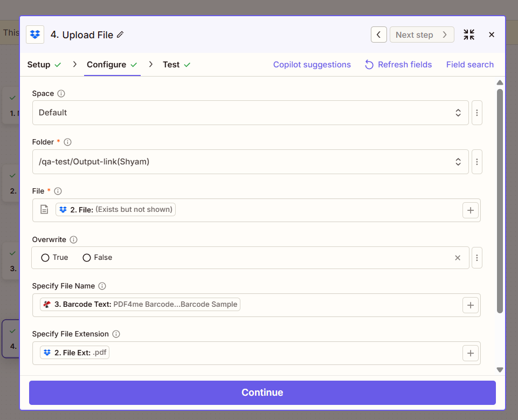
Task: Open the three-dot menu beside Overwrite field
Action: (x=476, y=258)
